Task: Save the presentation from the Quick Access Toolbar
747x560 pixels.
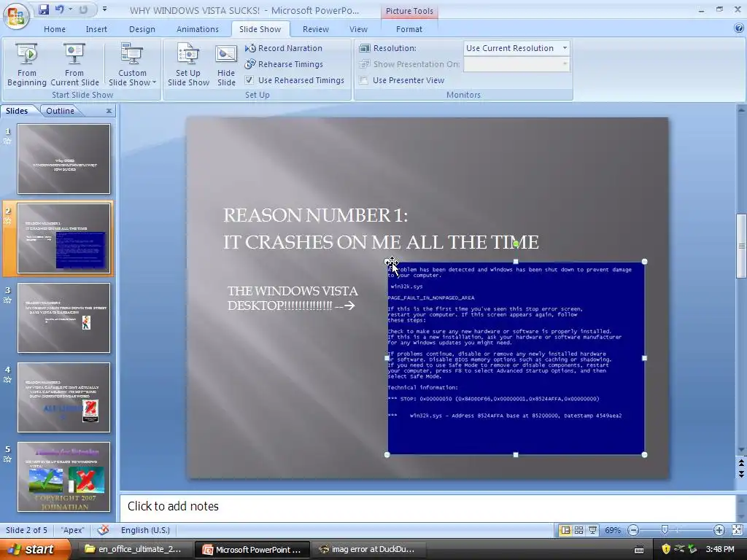Action: tap(44, 9)
